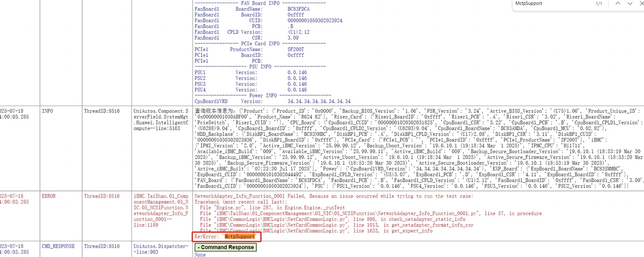Select the CMD_RESPONSE level cell
Viewport: 644px width, 257px height.
tap(58, 246)
